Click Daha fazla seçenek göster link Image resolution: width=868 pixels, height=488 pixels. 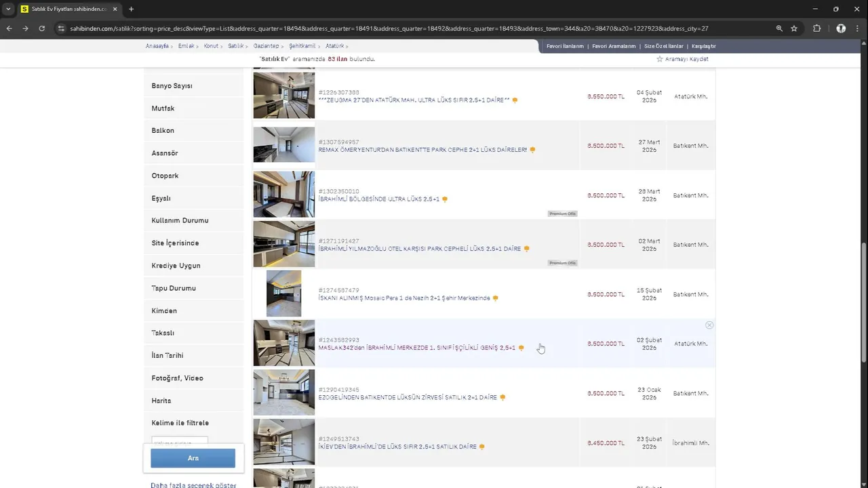click(193, 485)
